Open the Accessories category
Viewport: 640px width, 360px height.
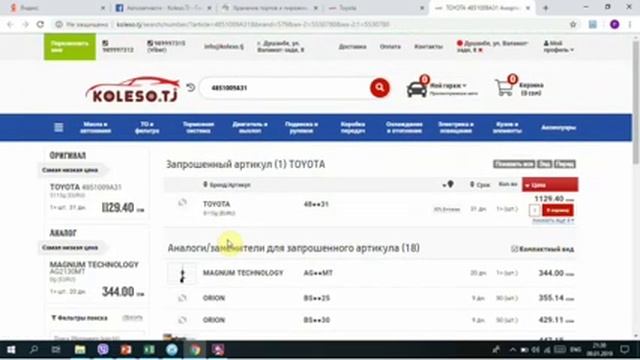click(x=558, y=127)
